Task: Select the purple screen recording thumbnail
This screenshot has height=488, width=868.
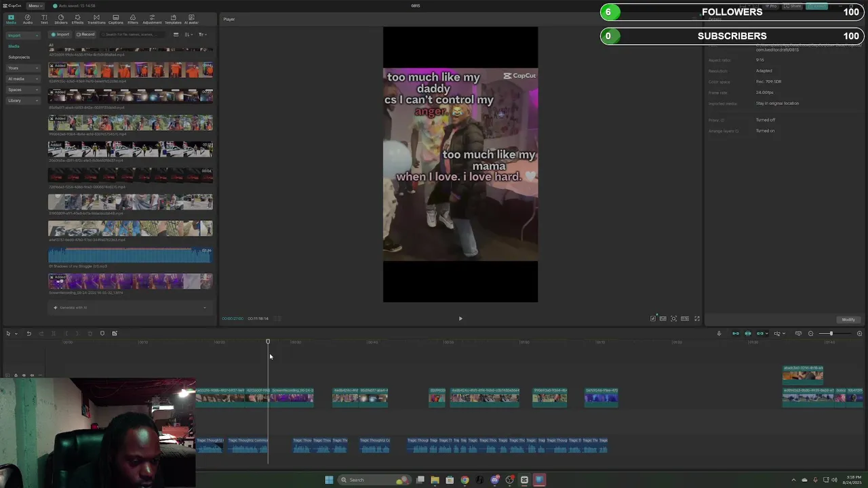Action: click(130, 281)
